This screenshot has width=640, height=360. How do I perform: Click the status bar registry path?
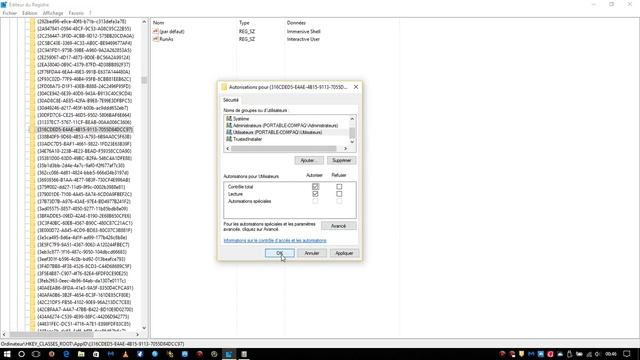(x=93, y=344)
